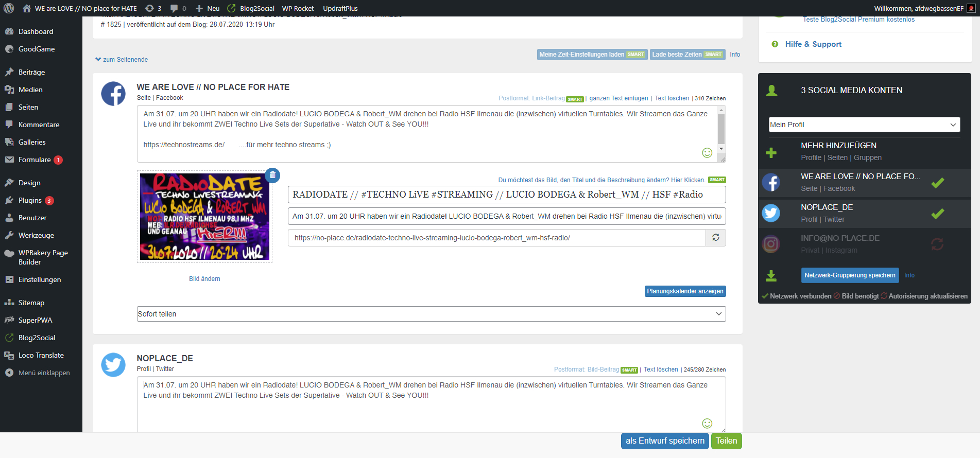Open 'Hilfe & Support' link

coord(813,44)
